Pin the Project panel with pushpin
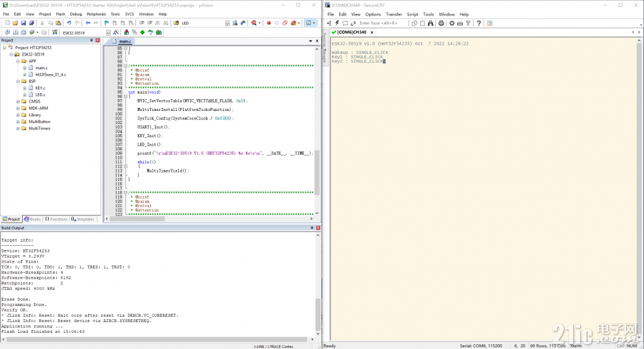 91,41
